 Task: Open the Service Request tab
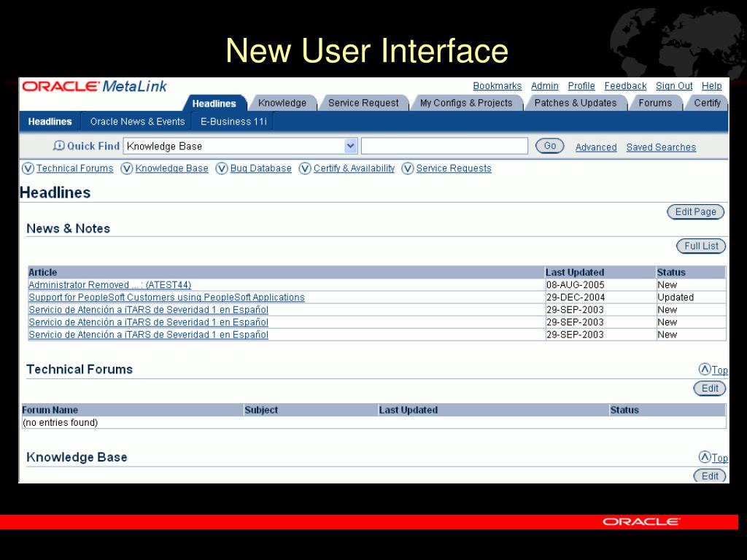[x=363, y=103]
